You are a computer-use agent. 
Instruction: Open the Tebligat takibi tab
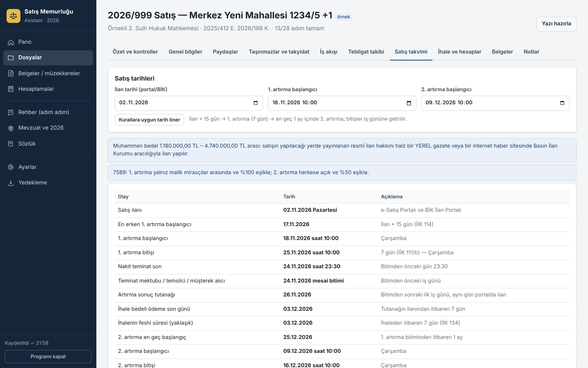coord(366,52)
